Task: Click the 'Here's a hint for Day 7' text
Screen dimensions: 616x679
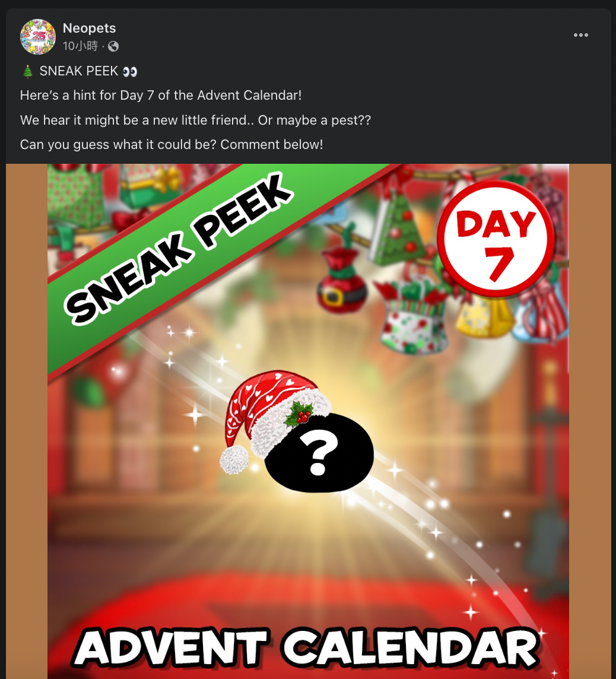Action: pos(161,96)
